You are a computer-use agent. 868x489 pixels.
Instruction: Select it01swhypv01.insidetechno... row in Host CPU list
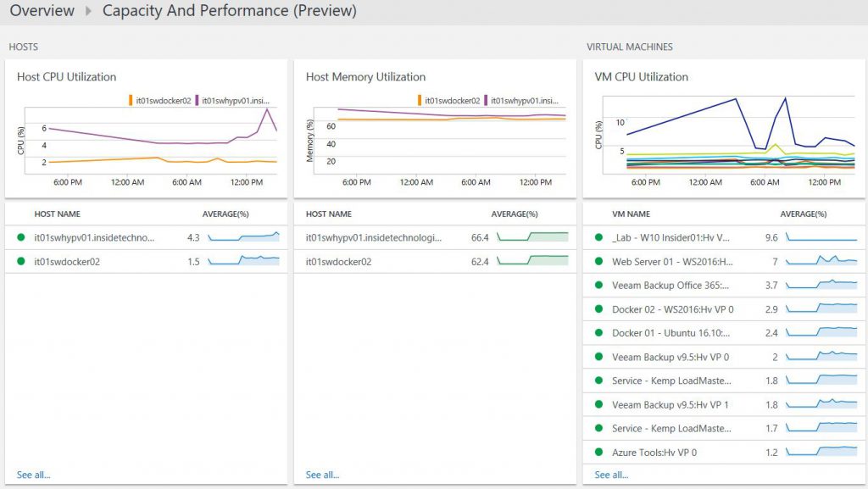(146, 237)
